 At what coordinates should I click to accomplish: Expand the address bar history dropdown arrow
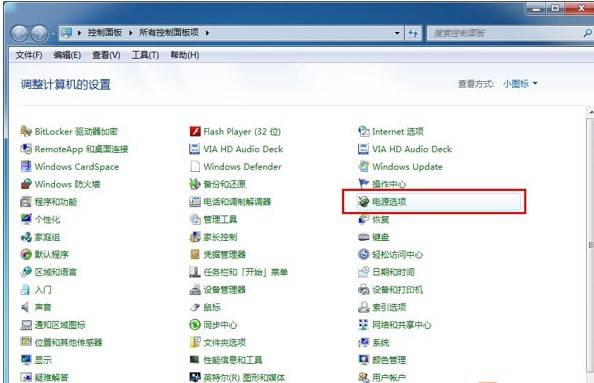pyautogui.click(x=397, y=33)
